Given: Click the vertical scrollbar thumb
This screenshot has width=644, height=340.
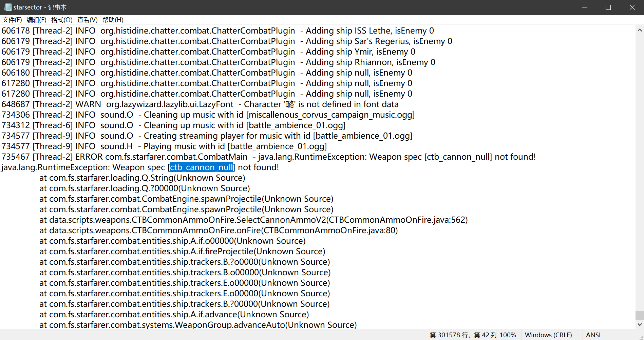Looking at the screenshot, I should click(x=640, y=315).
